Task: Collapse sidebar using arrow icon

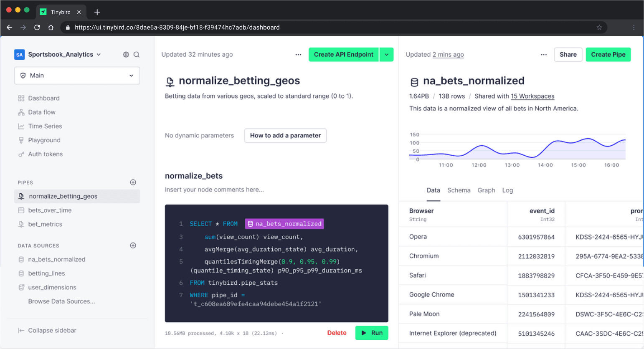Action: pos(21,331)
